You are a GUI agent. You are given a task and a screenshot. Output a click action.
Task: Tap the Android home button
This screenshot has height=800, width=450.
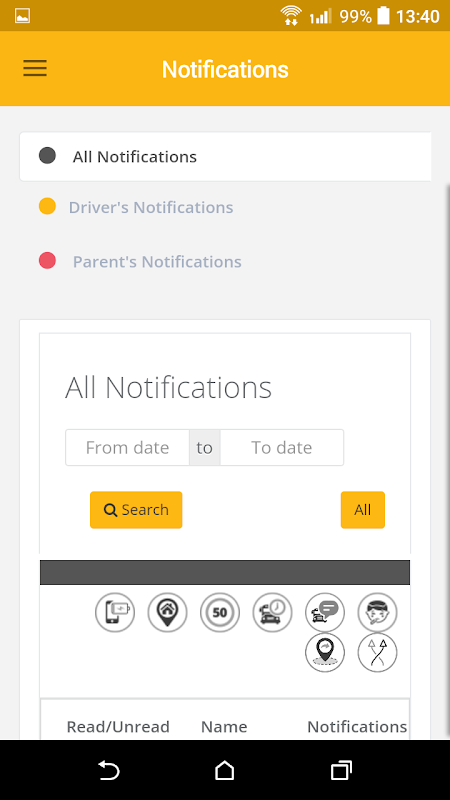point(224,770)
